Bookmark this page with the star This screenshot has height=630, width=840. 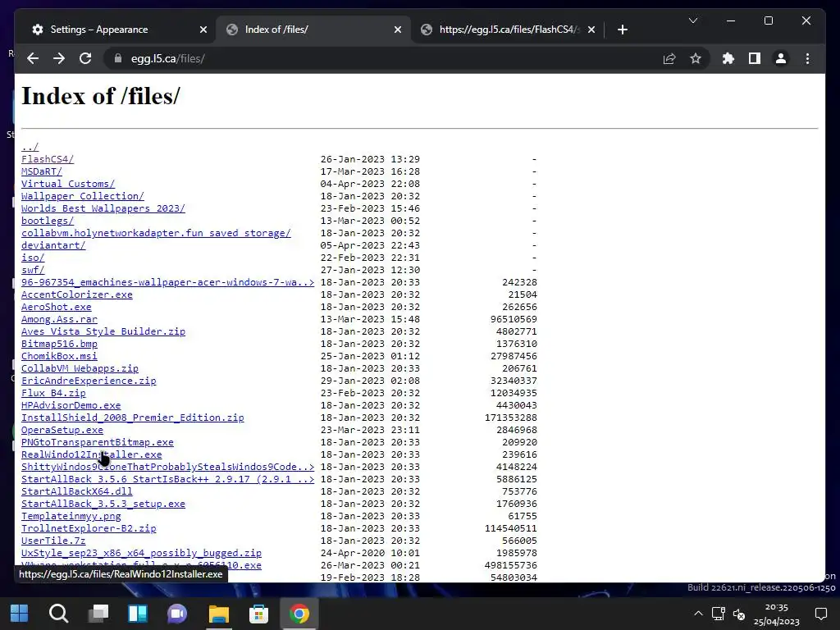pos(696,58)
